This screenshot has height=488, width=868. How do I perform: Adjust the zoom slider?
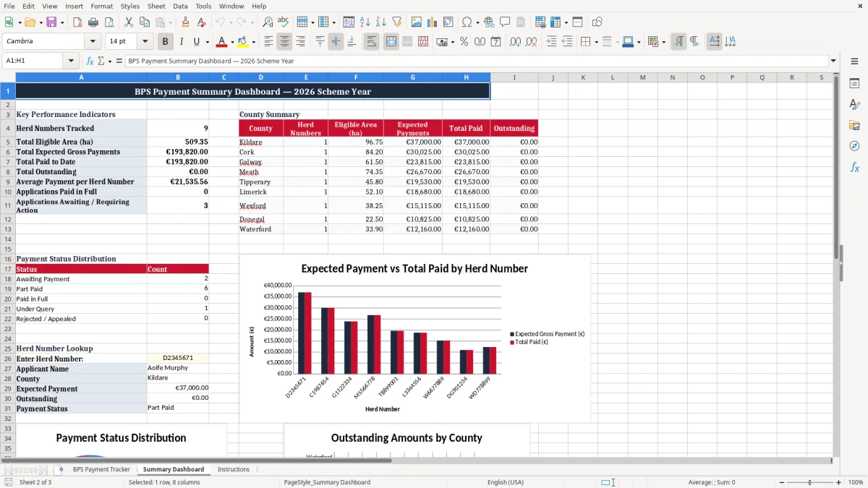pos(809,482)
